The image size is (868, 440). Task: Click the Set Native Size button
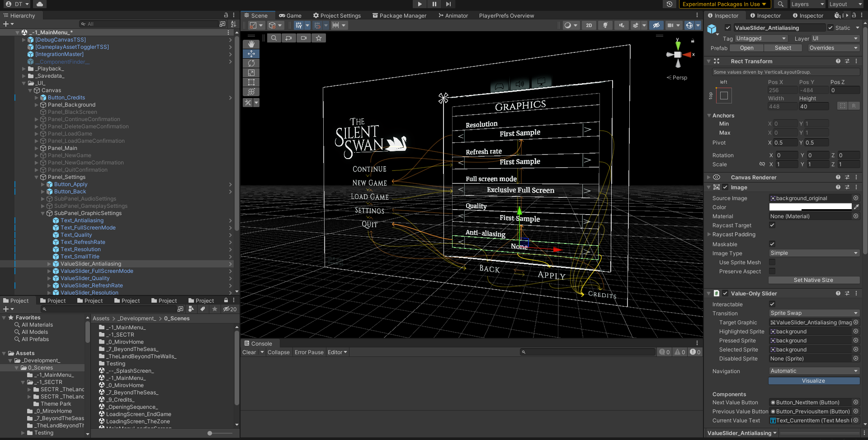click(813, 280)
